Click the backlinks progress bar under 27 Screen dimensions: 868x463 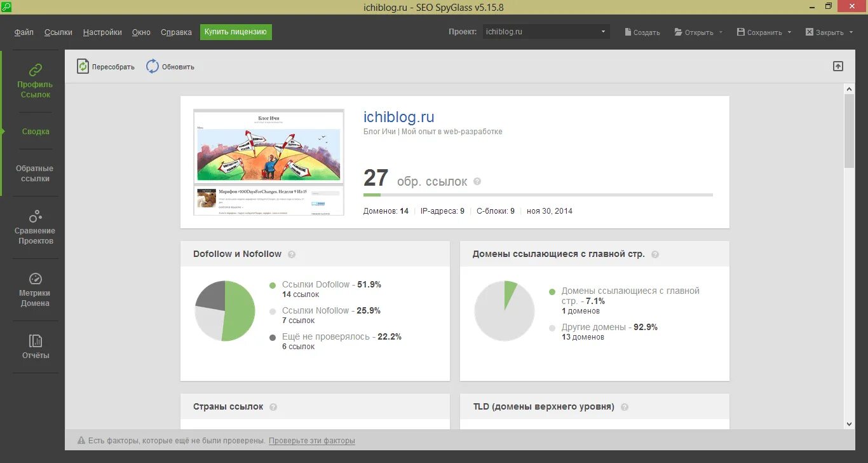pyautogui.click(x=538, y=195)
